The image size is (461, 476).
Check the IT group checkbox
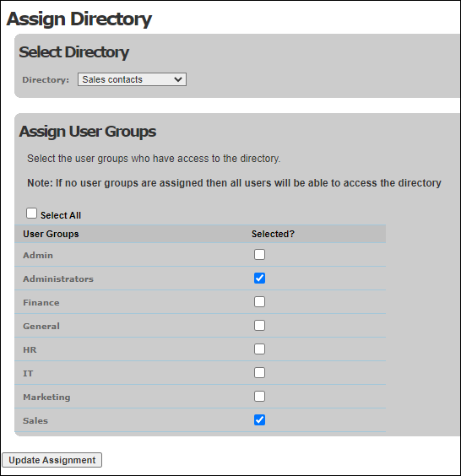click(x=259, y=372)
